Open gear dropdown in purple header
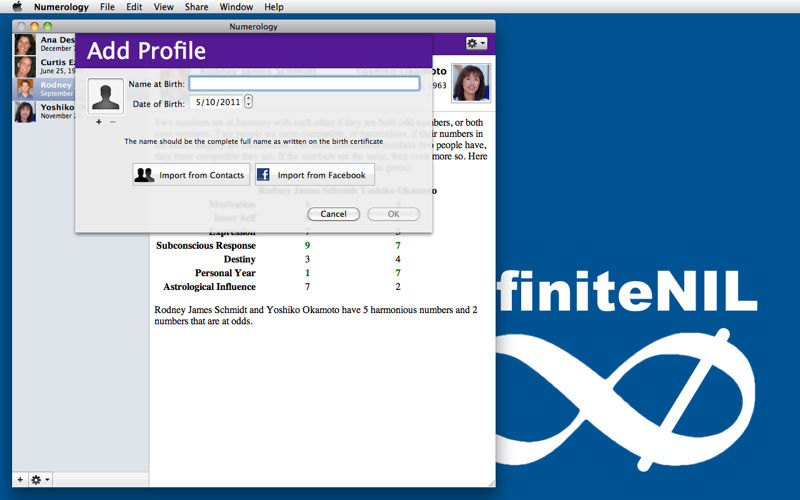Viewport: 800px width, 500px height. tap(476, 43)
